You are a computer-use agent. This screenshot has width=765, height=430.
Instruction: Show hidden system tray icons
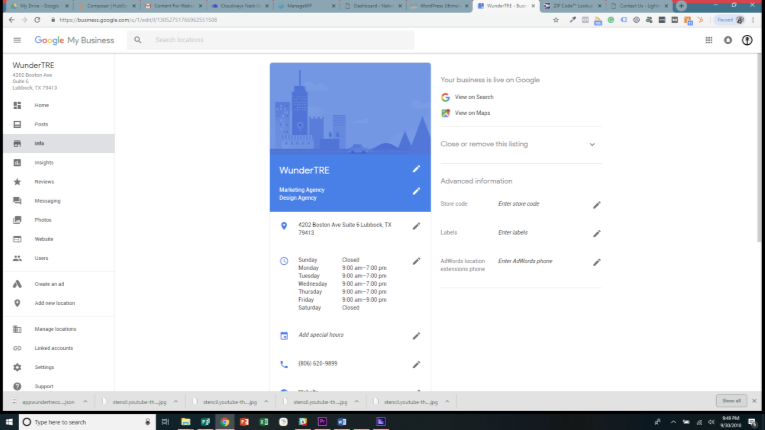tap(673, 422)
